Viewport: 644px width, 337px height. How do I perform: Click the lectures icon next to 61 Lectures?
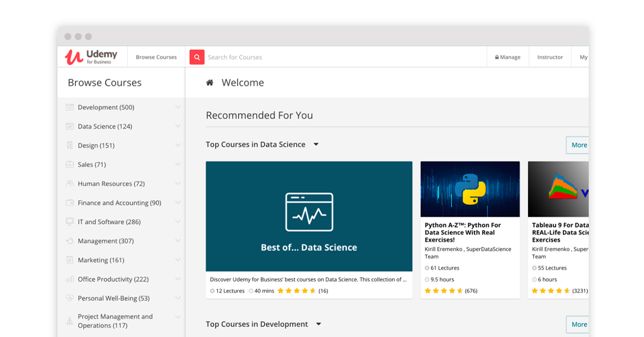[x=427, y=268]
